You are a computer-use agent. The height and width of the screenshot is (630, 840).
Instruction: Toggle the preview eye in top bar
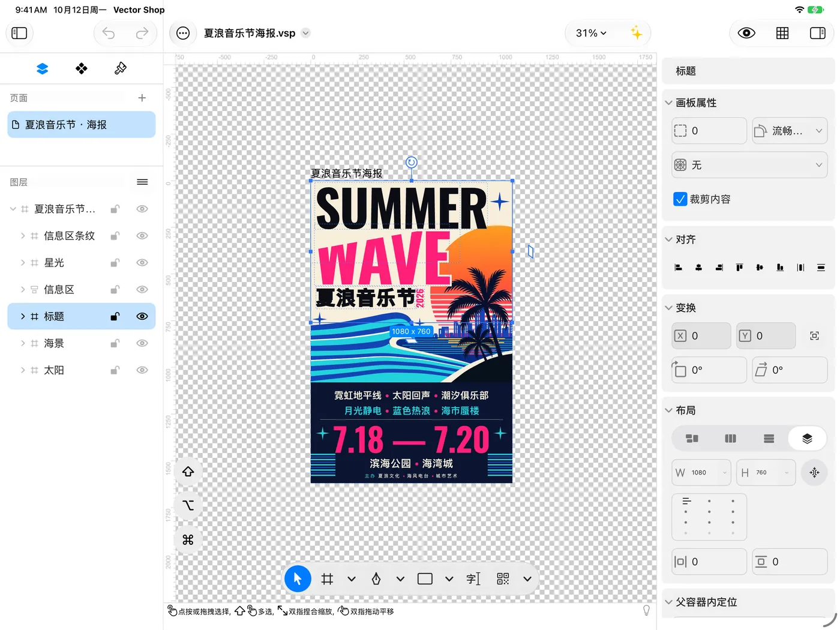coord(746,33)
